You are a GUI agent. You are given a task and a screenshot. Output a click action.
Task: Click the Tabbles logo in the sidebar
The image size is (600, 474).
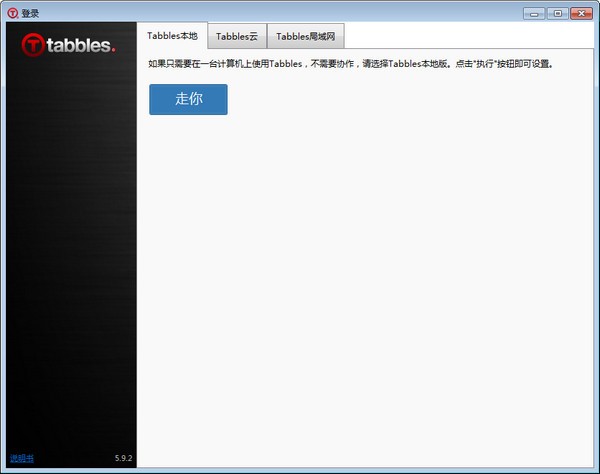point(68,45)
